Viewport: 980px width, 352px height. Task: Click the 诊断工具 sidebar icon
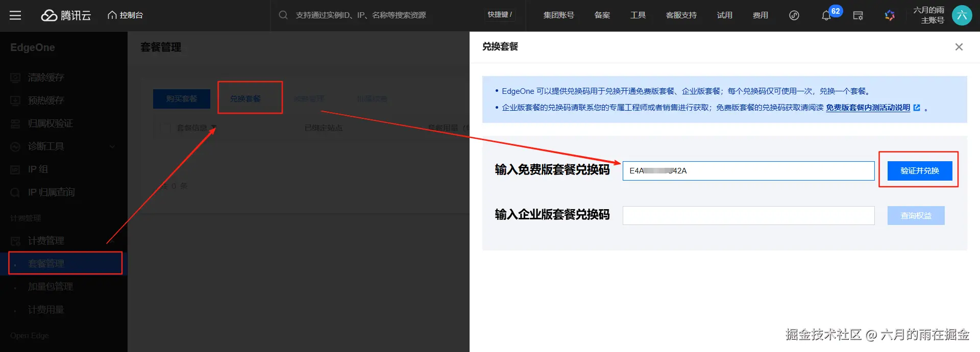coord(15,146)
